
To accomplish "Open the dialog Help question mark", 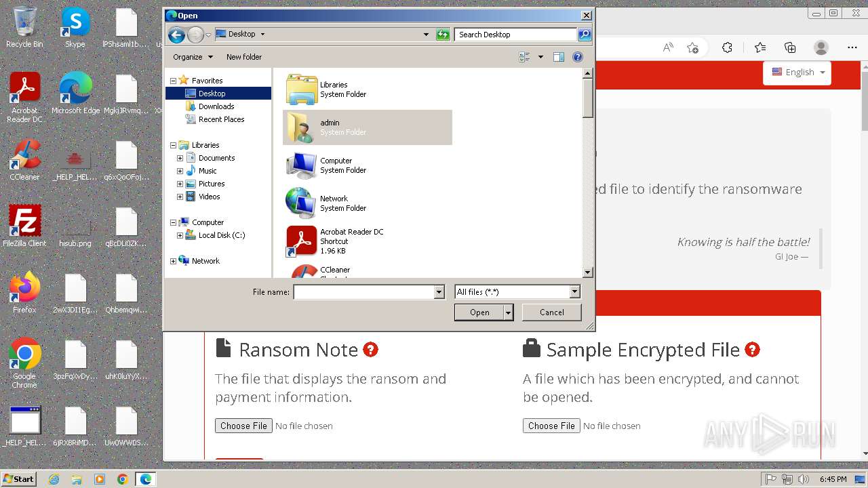I will point(578,57).
